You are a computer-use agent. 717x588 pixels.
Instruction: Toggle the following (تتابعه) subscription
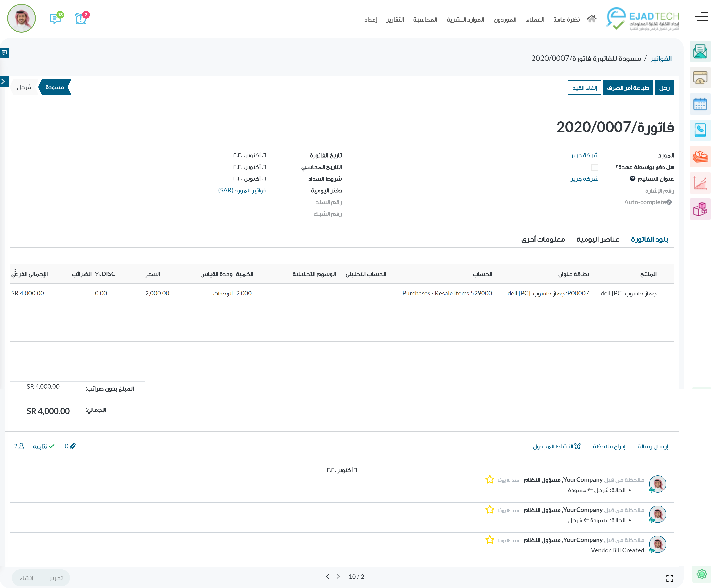[x=43, y=446]
